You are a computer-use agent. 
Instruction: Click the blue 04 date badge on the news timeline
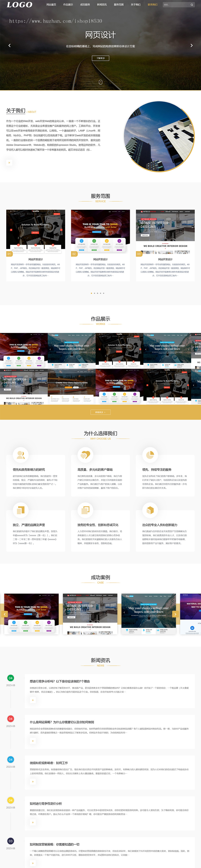pos(10,759)
